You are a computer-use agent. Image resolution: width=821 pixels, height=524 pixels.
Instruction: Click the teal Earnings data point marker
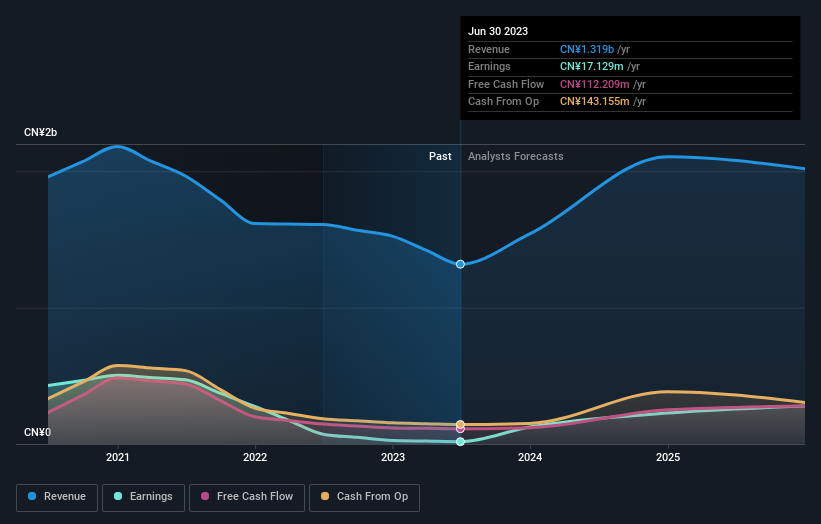(460, 442)
